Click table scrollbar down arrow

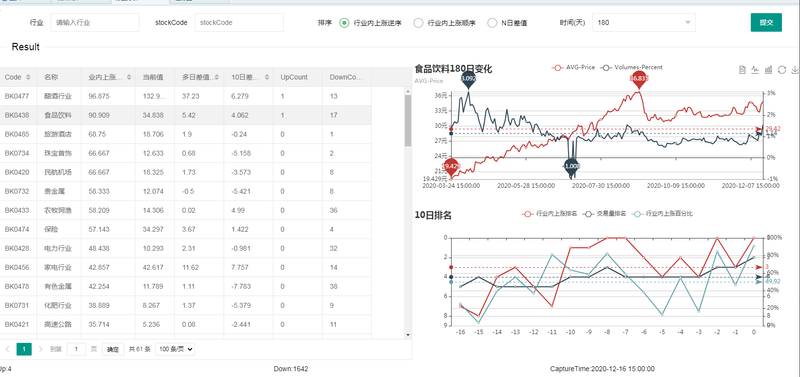click(408, 335)
